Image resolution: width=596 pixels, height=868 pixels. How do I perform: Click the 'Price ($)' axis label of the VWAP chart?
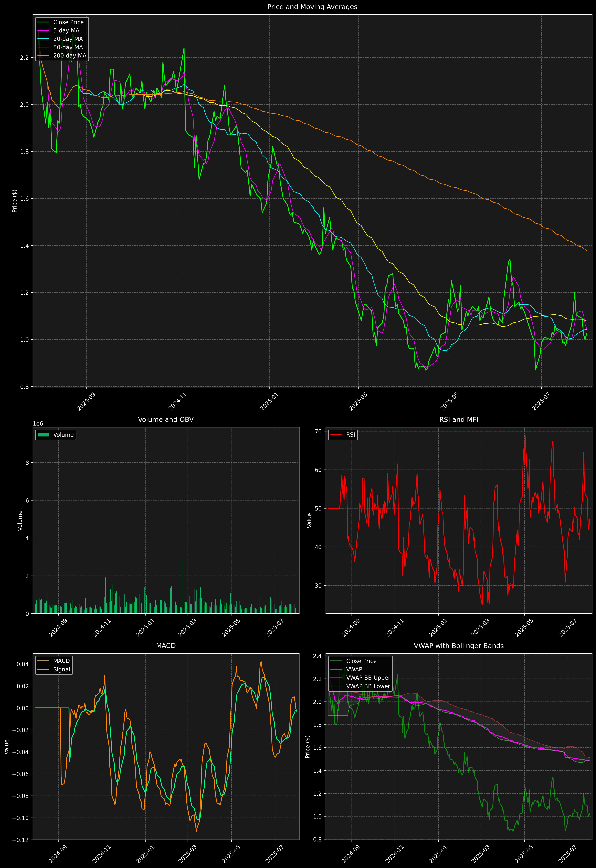pyautogui.click(x=308, y=747)
